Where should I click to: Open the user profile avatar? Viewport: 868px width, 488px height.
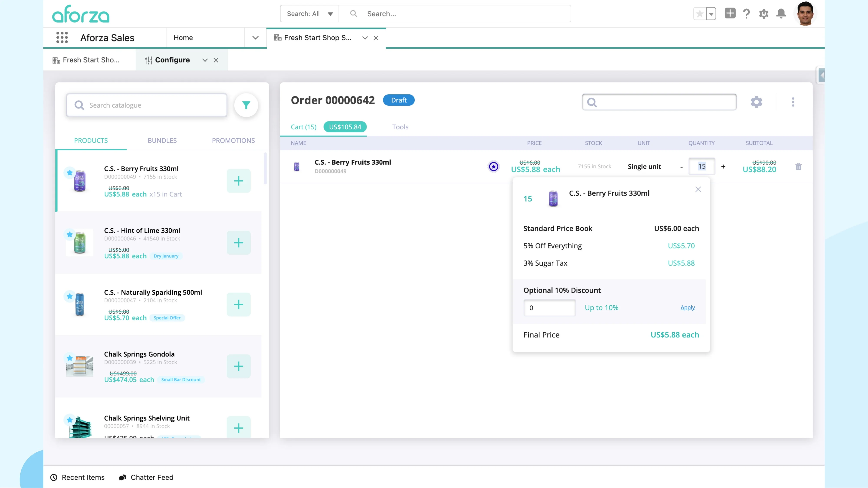point(805,13)
